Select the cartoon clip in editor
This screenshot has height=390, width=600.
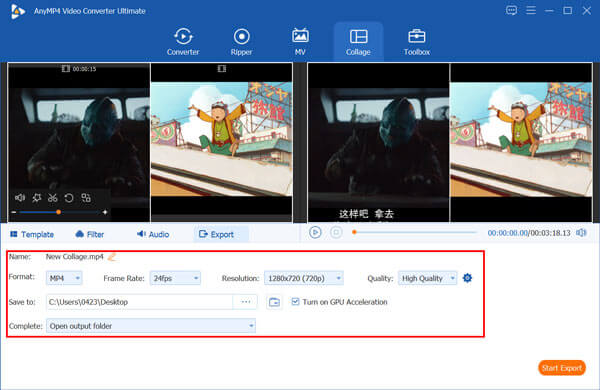pyautogui.click(x=222, y=142)
